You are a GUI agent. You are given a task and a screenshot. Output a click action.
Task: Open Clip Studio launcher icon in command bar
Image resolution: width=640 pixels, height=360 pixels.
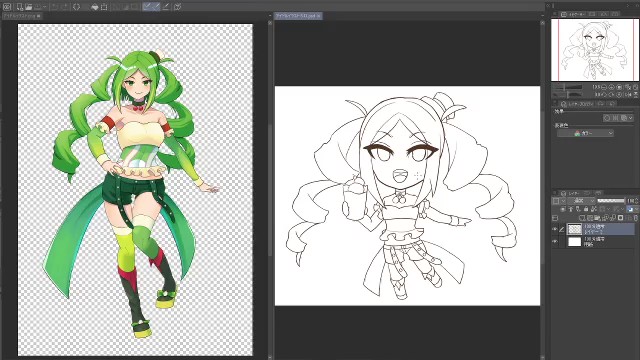(7, 7)
